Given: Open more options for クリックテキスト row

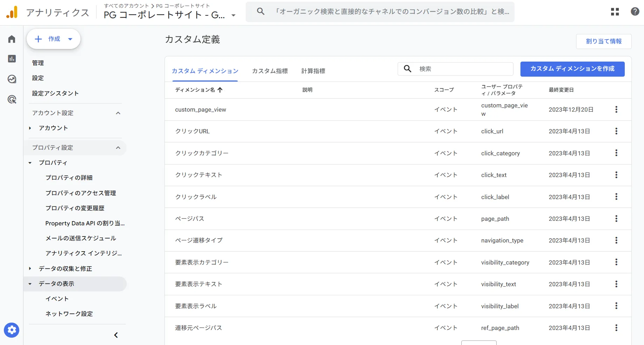Looking at the screenshot, I should coord(616,175).
